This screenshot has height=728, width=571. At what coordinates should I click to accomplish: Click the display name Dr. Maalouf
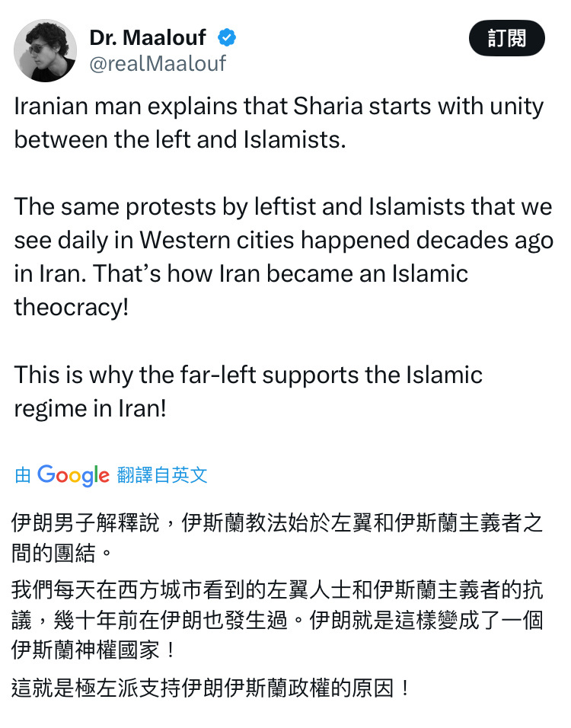[148, 37]
